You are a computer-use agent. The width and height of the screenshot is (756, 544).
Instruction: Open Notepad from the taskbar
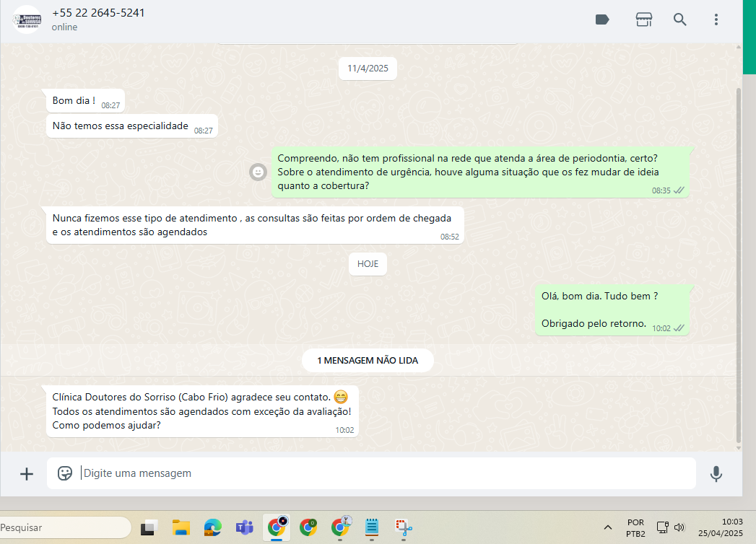click(x=372, y=527)
